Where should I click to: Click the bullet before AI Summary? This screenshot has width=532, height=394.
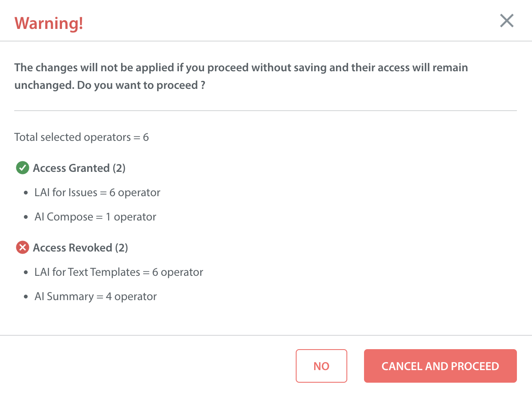26,297
